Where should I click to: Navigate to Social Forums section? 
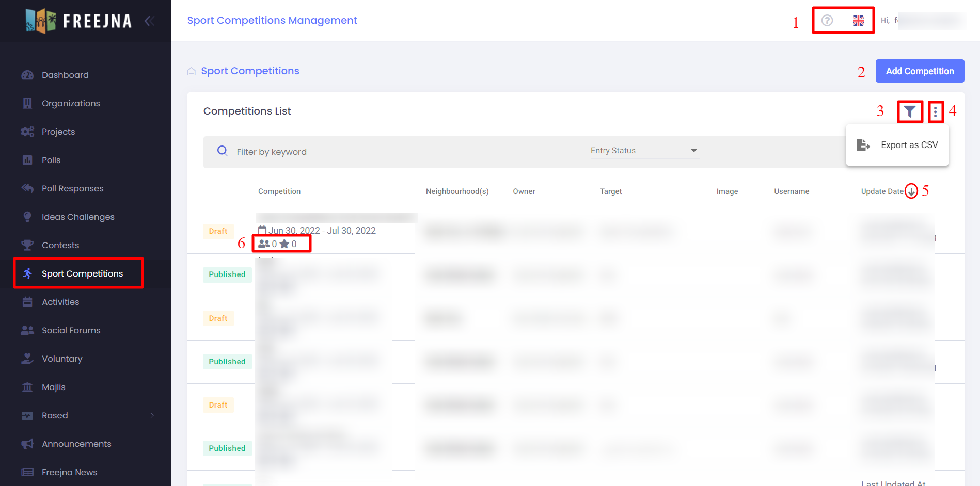71,330
